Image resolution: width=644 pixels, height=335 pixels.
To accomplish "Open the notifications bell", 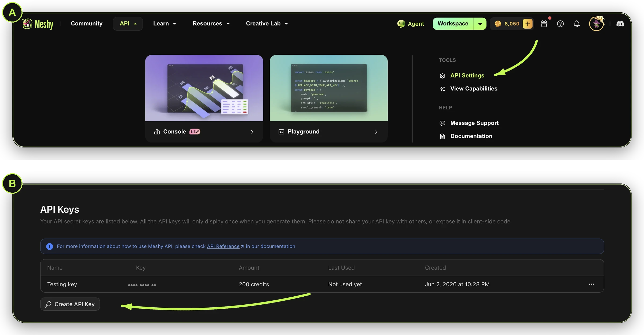I will (577, 24).
